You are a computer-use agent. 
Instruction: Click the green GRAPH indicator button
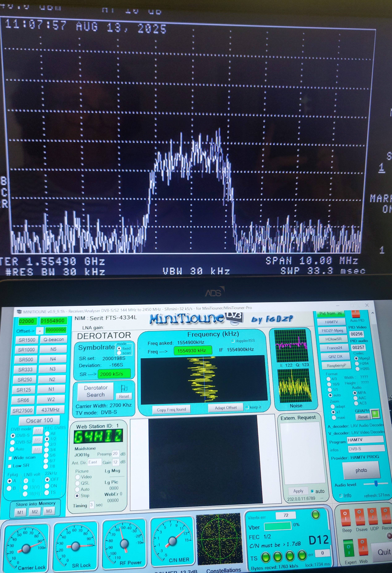click(375, 414)
